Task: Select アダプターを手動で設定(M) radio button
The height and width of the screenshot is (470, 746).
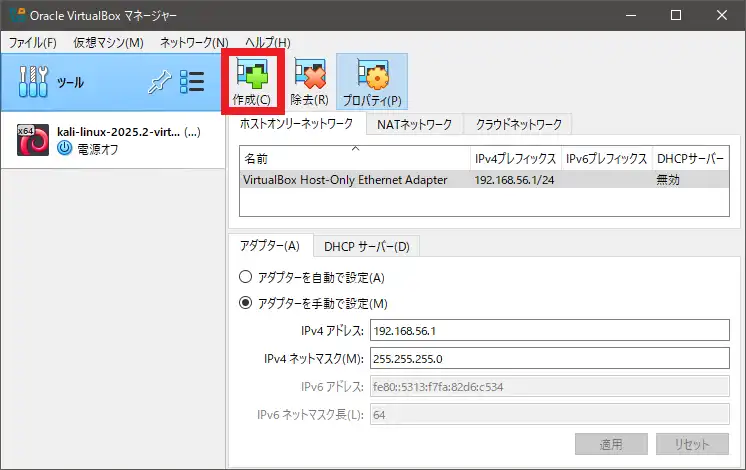Action: 245,303
